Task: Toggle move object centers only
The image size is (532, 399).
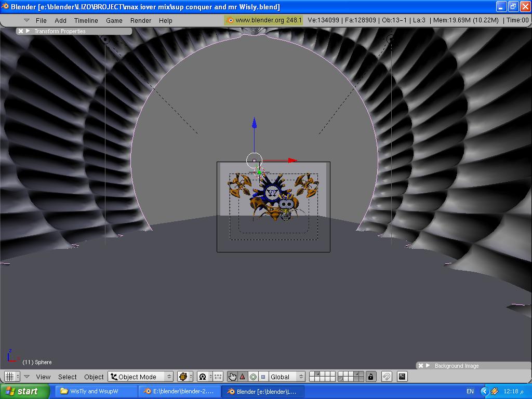Action: point(218,377)
